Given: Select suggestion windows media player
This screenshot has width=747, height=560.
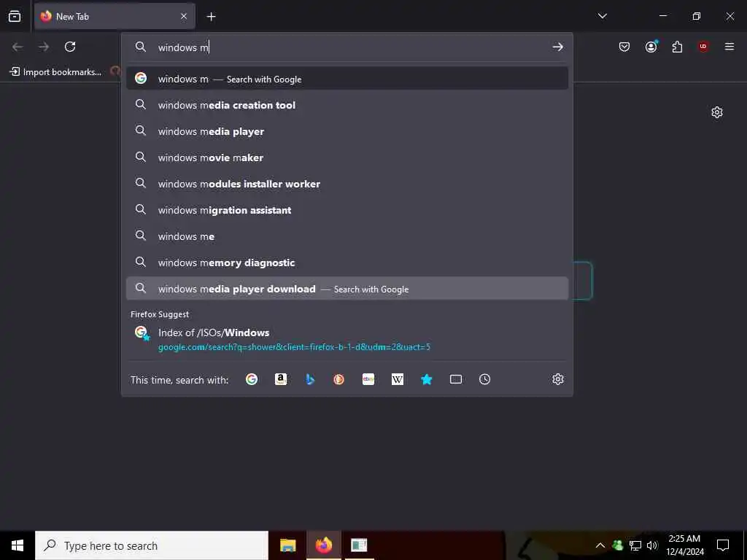Looking at the screenshot, I should click(x=347, y=131).
